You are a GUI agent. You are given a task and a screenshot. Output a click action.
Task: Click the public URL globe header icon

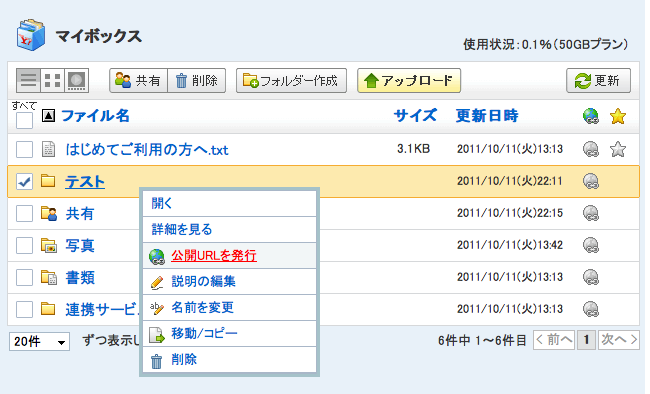[591, 116]
